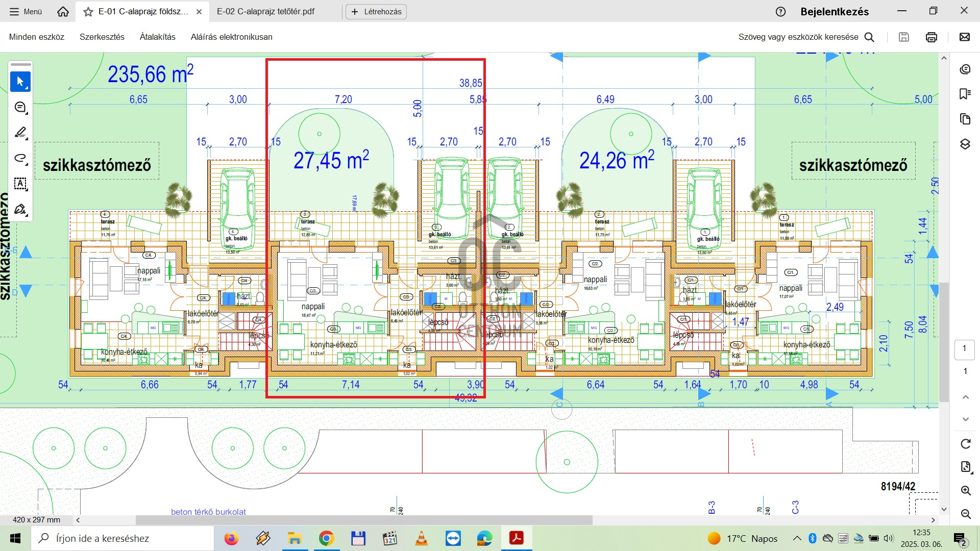Screen dimensions: 980x551
Task: Select the text box tool
Action: [x=20, y=184]
